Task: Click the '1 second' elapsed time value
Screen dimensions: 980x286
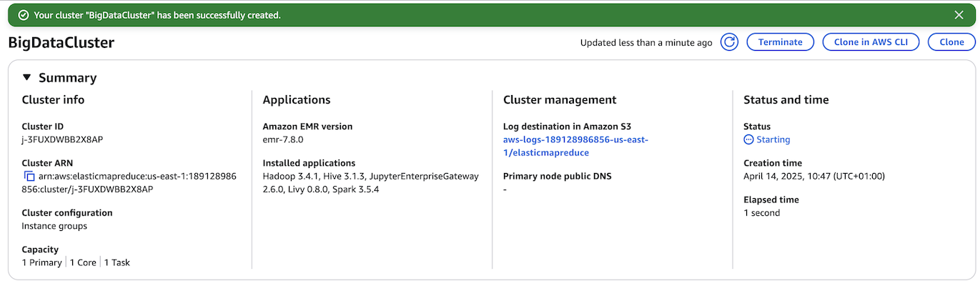Action: (x=762, y=212)
